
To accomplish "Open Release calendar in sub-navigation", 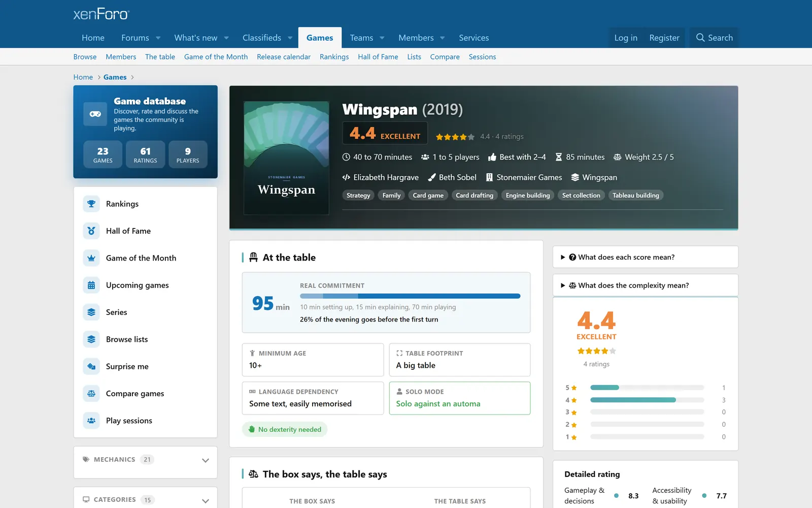I will pyautogui.click(x=284, y=57).
